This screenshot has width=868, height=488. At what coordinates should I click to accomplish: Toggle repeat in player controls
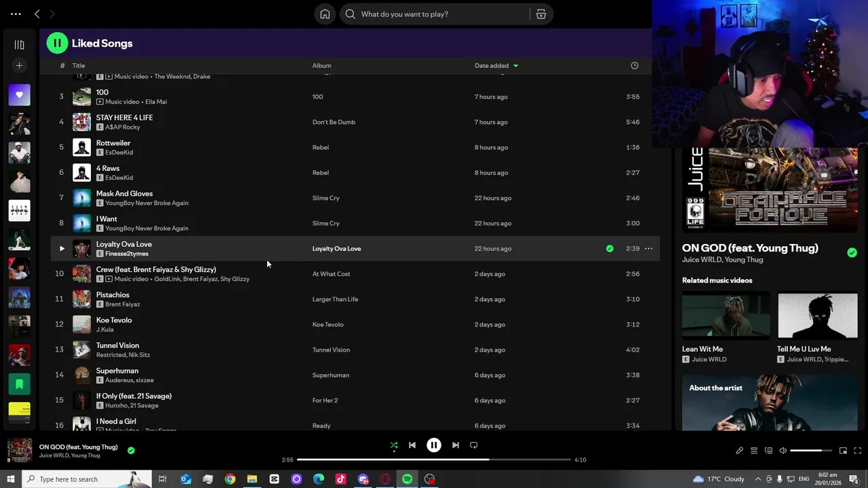tap(474, 445)
